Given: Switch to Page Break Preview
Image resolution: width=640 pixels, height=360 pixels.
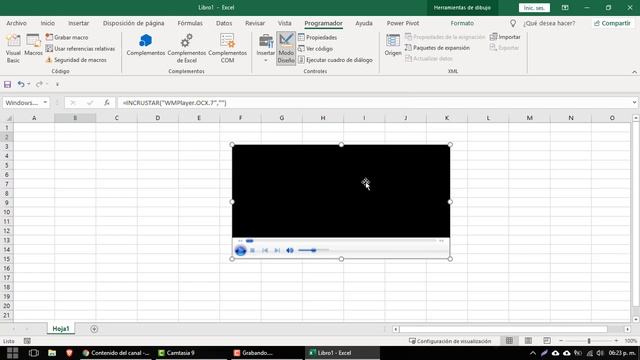Looking at the screenshot, I should 547,341.
